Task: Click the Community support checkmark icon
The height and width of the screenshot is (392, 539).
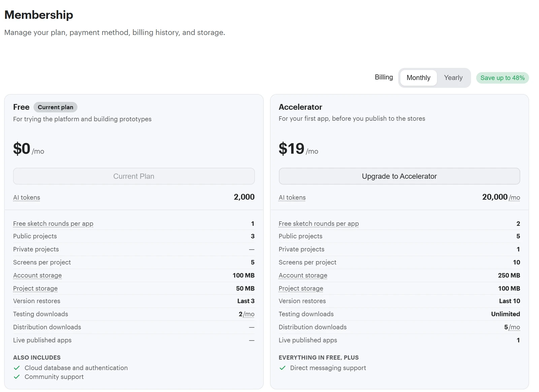Action: (17, 377)
